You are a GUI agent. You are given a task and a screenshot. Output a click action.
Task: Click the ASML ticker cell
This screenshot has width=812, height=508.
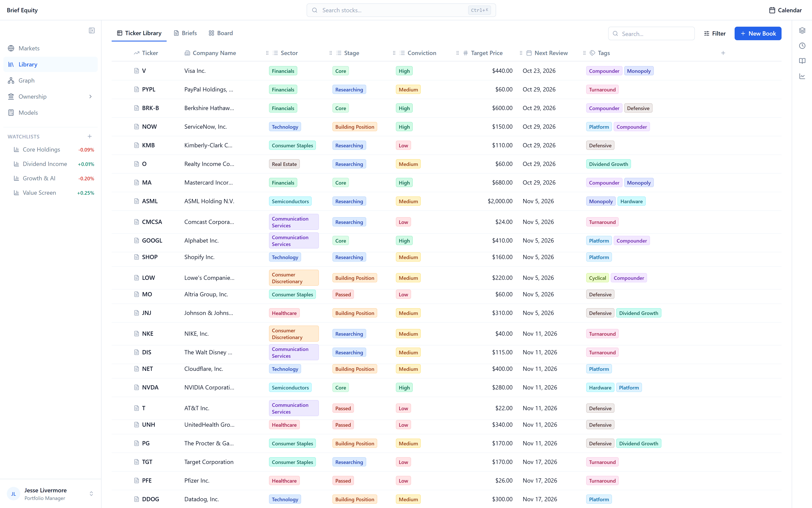[x=150, y=201]
